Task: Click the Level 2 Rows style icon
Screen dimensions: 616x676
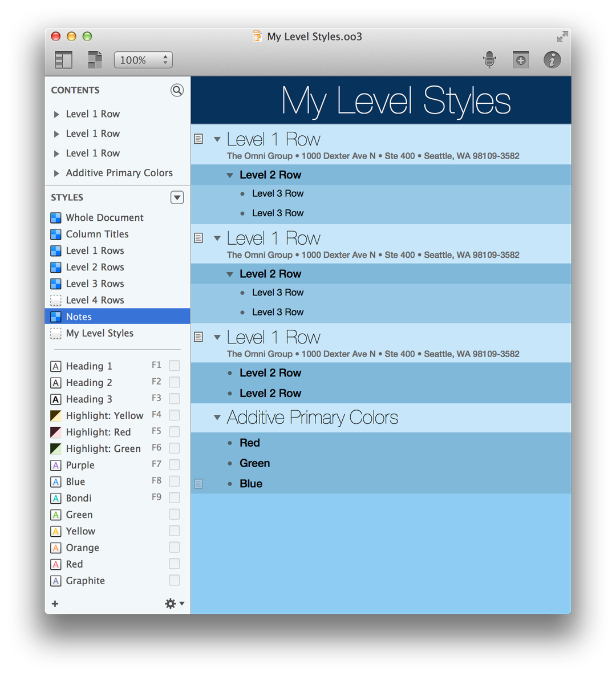Action: pos(55,268)
